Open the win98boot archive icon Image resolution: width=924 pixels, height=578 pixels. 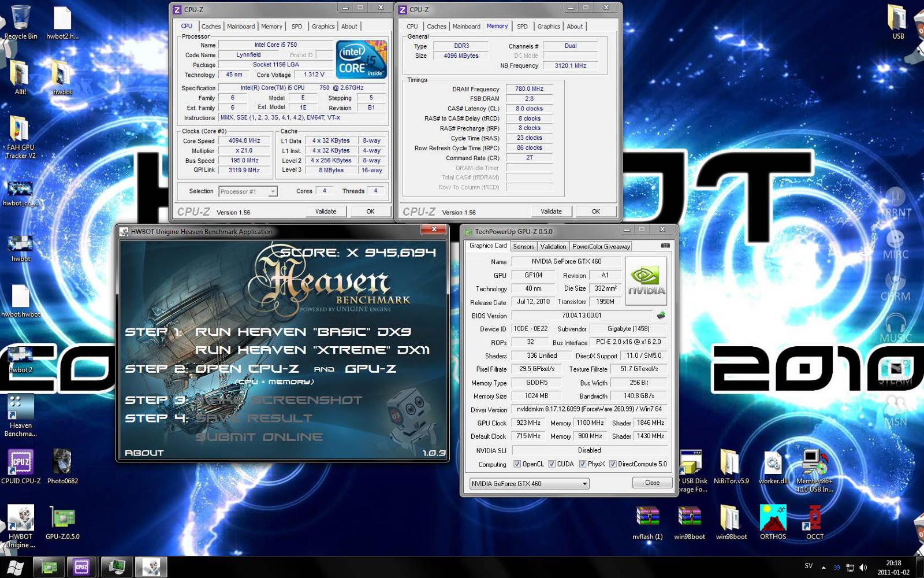pos(690,523)
